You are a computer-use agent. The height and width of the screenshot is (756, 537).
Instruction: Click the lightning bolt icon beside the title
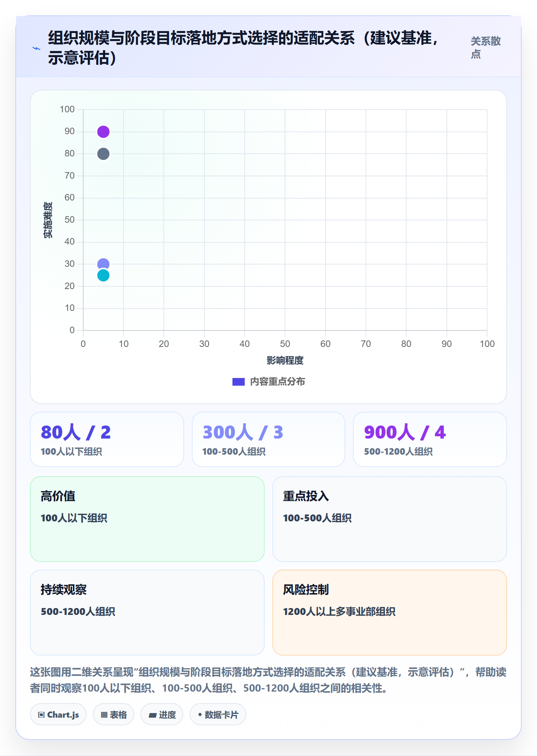(36, 48)
